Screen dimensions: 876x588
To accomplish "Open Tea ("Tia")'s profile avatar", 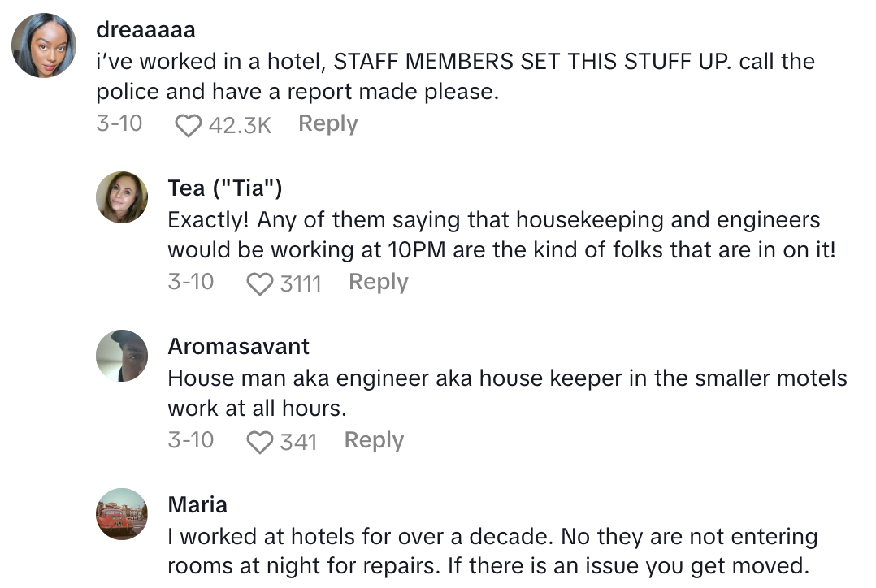I will [x=122, y=197].
